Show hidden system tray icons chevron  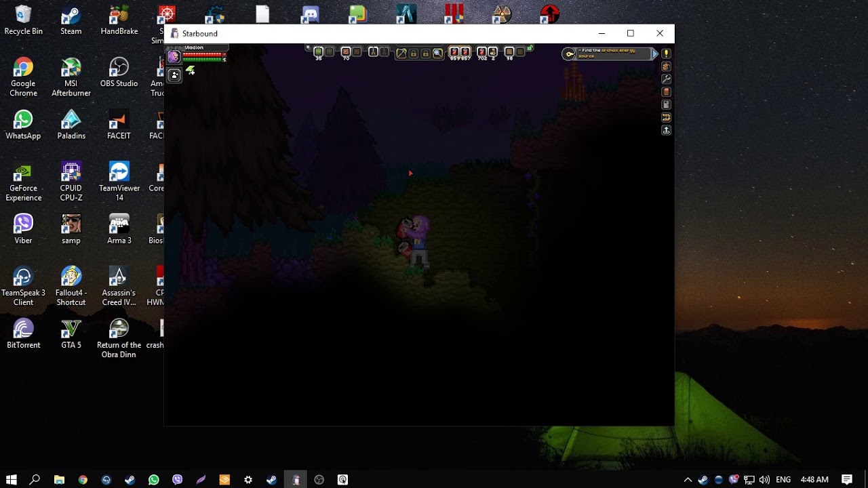click(688, 480)
